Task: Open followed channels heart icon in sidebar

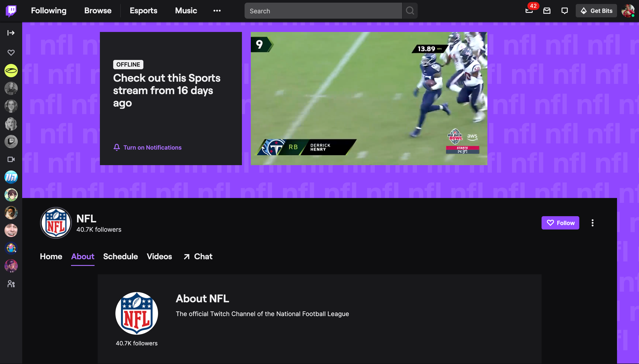Action: coord(11,53)
